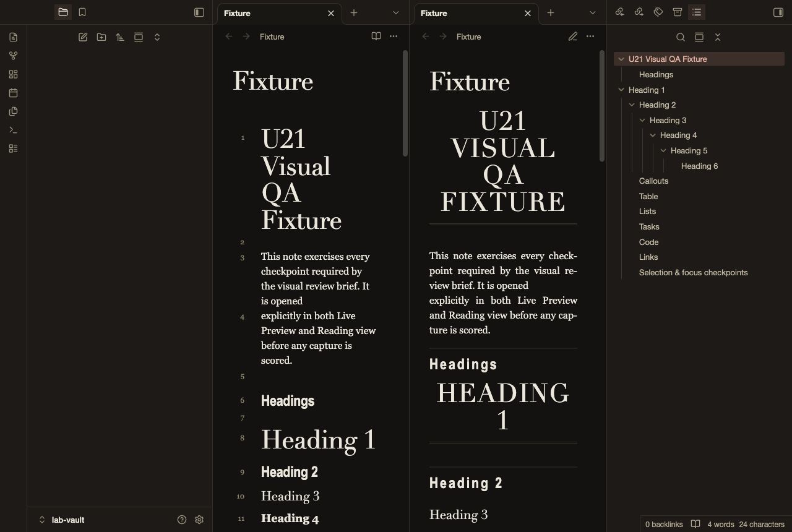Switch right pane to editing mode
The image size is (792, 532).
click(x=573, y=36)
